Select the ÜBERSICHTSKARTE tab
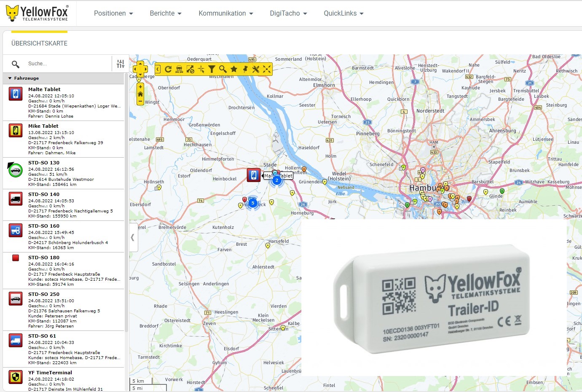 tap(39, 43)
